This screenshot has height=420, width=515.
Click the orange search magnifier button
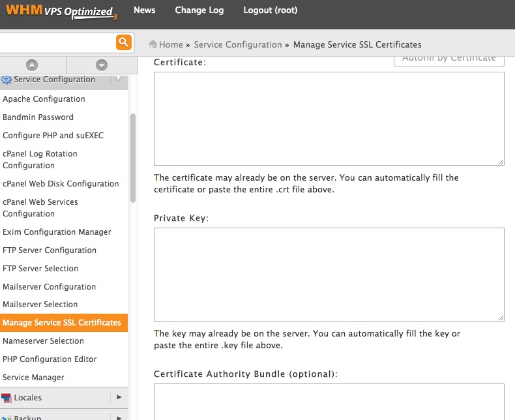click(123, 43)
